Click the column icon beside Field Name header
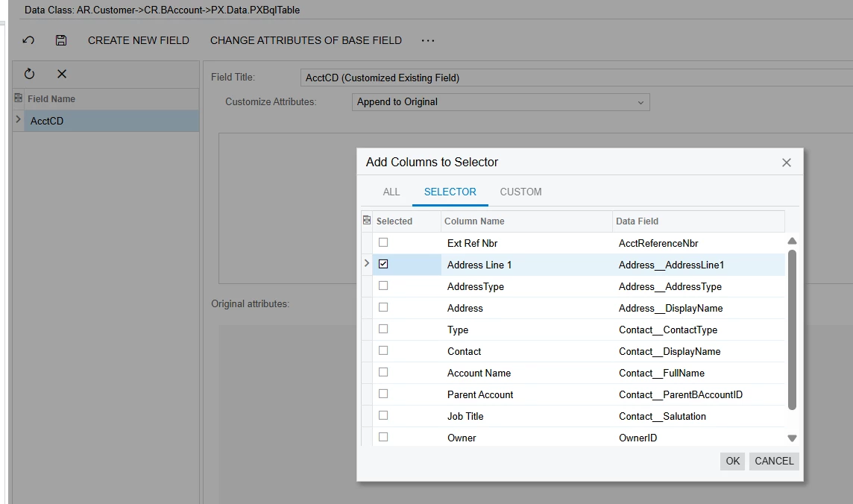Image resolution: width=853 pixels, height=504 pixels. [19, 98]
